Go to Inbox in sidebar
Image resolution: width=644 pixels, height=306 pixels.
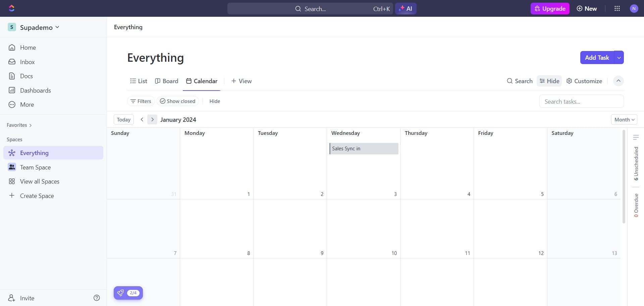(27, 62)
